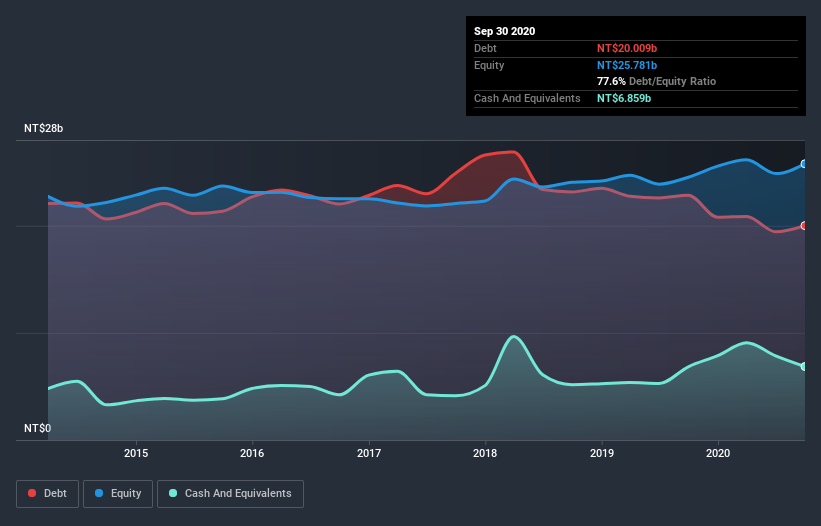Click the Debt row label in tooltip
Screen dimensions: 821x526
(485, 48)
